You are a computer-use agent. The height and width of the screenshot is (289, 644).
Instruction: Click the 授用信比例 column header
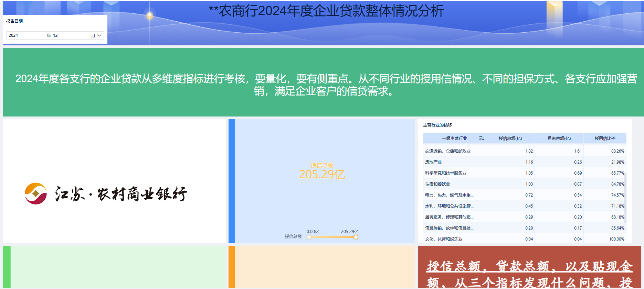point(605,138)
